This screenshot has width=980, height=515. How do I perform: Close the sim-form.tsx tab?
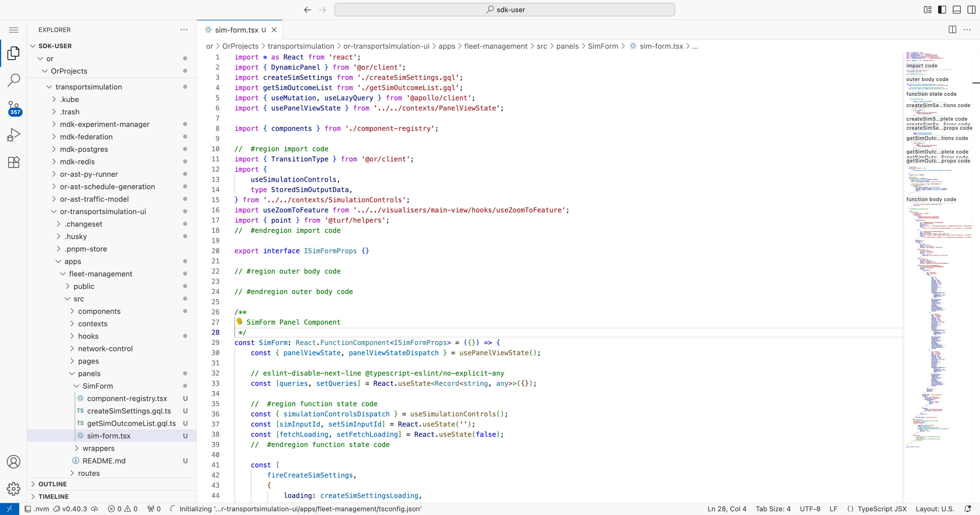pyautogui.click(x=274, y=30)
